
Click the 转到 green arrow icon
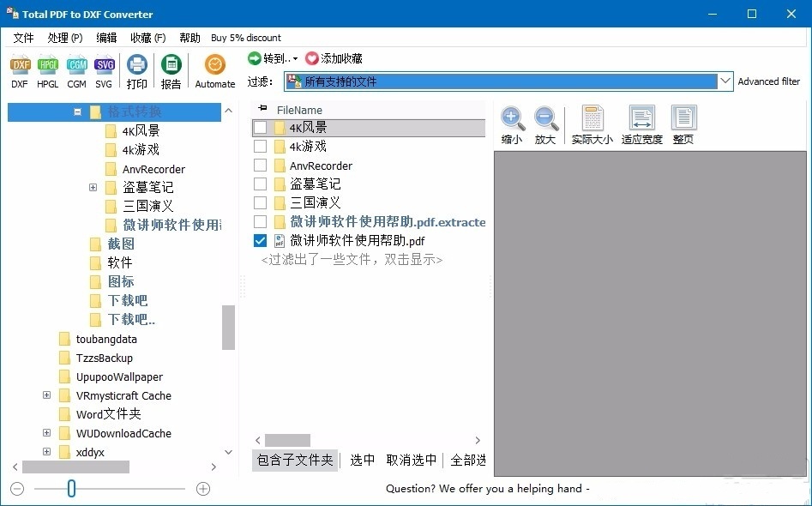pyautogui.click(x=255, y=58)
